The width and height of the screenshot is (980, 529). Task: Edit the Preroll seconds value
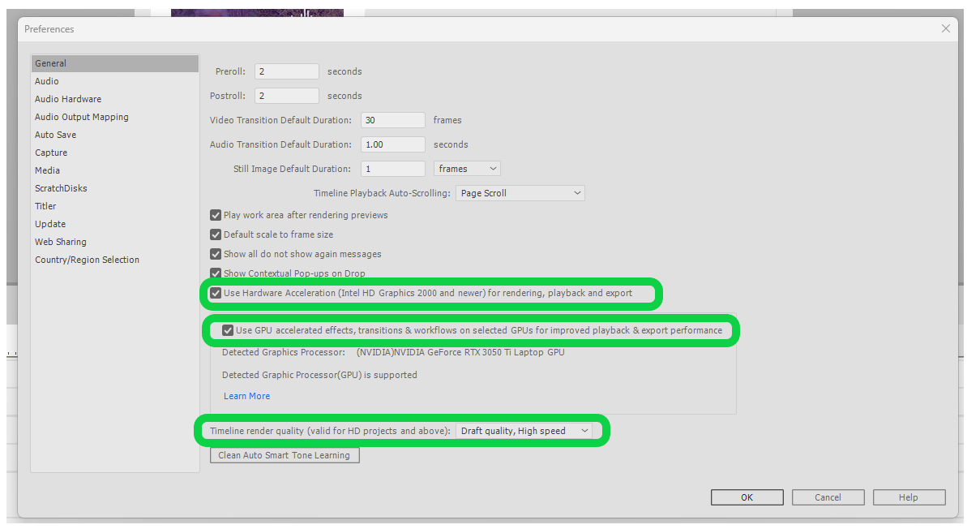pyautogui.click(x=286, y=71)
